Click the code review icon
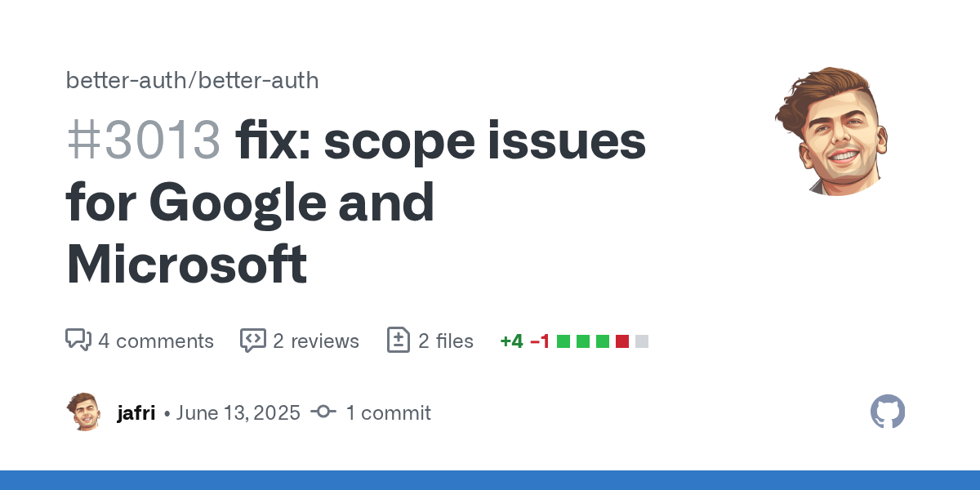This screenshot has width=980, height=490. [252, 340]
